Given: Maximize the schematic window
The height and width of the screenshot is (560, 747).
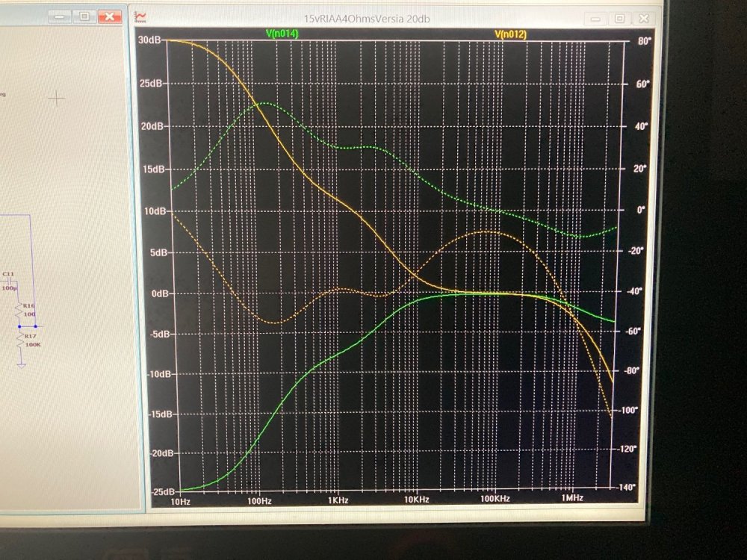Looking at the screenshot, I should point(84,16).
